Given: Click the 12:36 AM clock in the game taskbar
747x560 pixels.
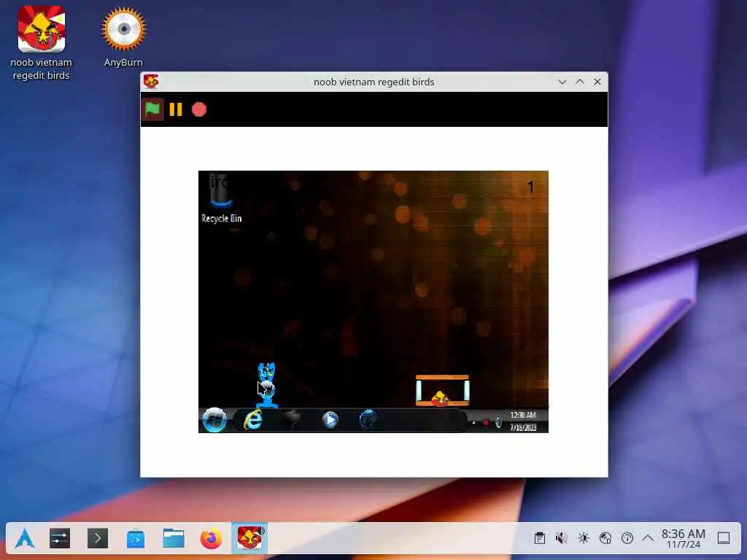Looking at the screenshot, I should click(x=523, y=415).
